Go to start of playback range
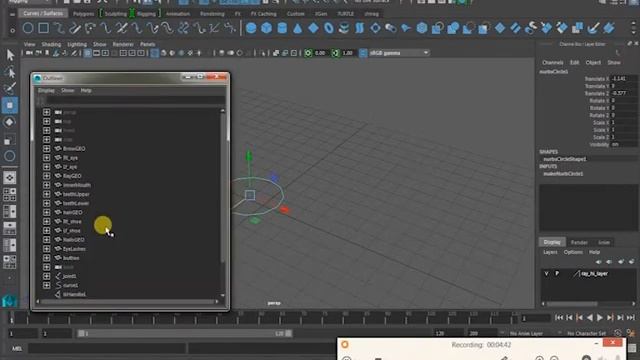This screenshot has width=640, height=360. click(x=559, y=318)
